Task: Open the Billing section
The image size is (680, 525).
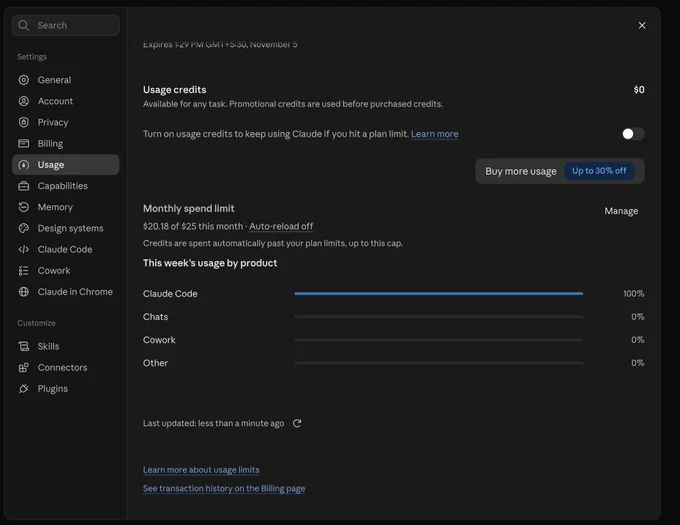Action: (65, 143)
